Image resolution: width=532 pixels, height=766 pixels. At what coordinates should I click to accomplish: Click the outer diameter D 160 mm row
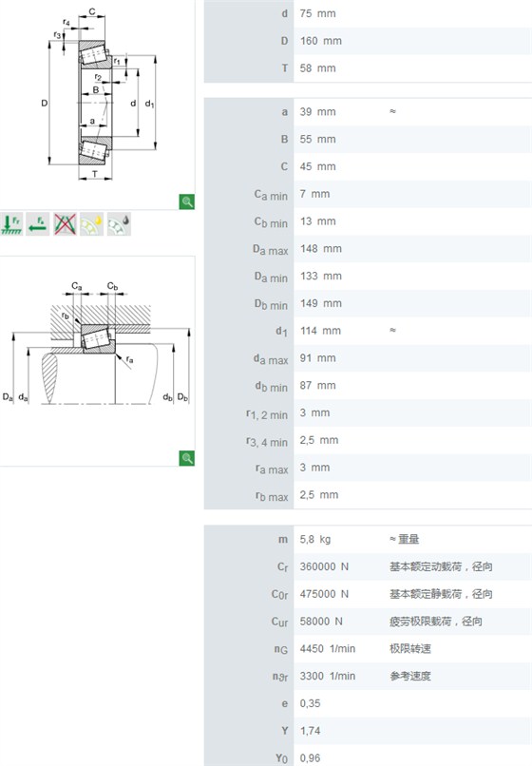pyautogui.click(x=368, y=41)
